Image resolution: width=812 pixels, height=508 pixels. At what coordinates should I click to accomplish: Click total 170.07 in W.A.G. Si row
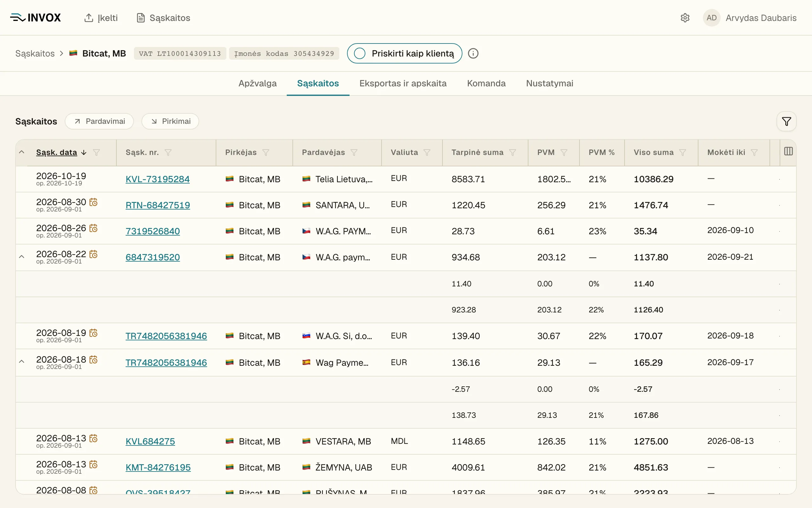coord(648,336)
